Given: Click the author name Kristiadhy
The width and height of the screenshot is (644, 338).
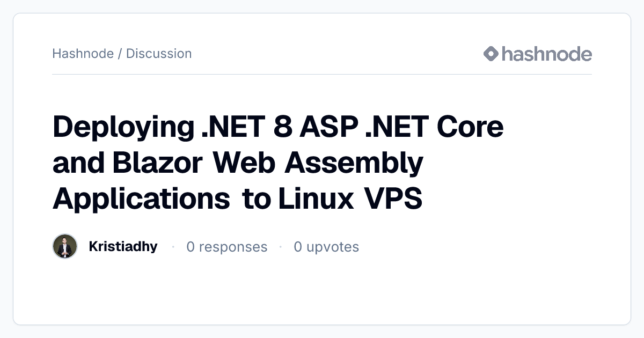Looking at the screenshot, I should 123,247.
